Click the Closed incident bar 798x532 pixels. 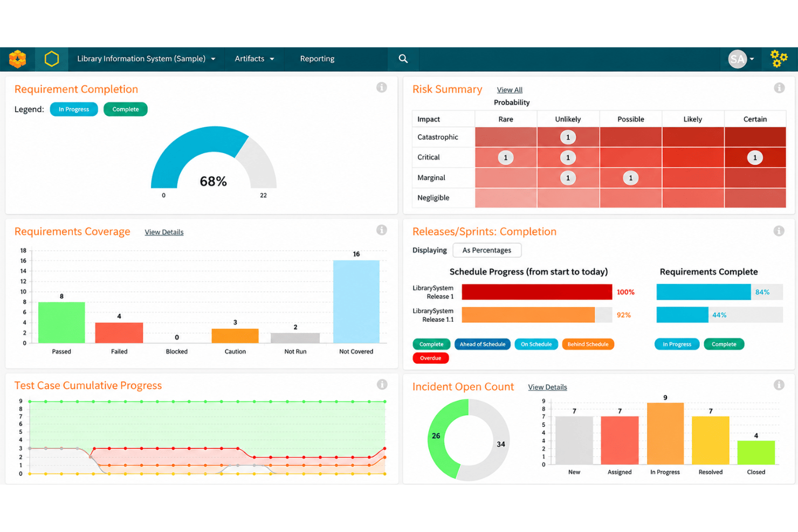[x=756, y=452]
